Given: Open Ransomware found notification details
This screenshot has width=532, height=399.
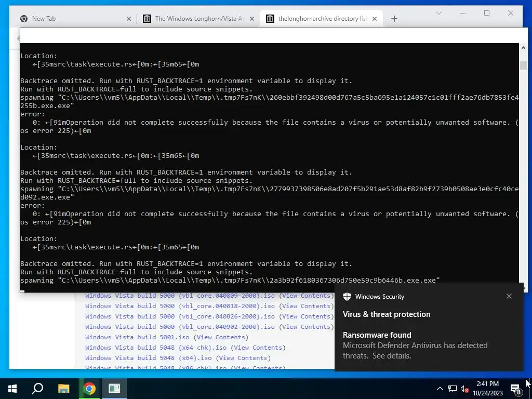Looking at the screenshot, I should [415, 345].
